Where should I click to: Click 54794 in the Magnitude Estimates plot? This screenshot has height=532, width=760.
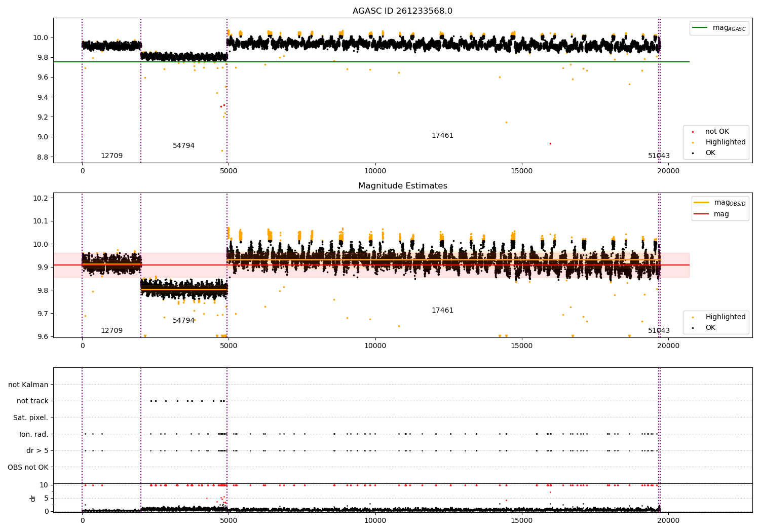coord(183,321)
